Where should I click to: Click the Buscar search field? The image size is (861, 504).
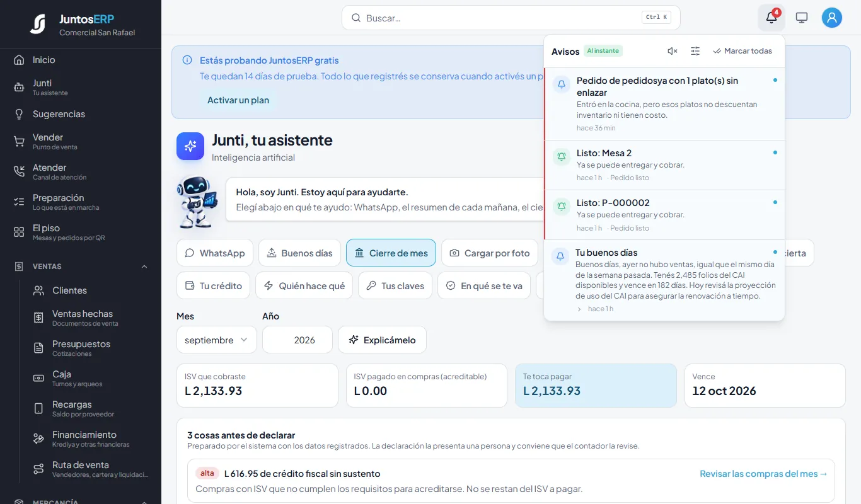[511, 18]
